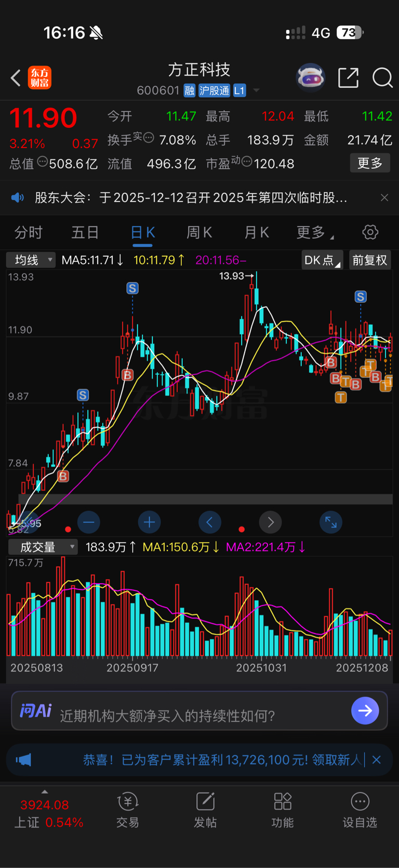This screenshot has height=868, width=399.
Task: Tap the 10:11.79 moving average value
Action: [159, 260]
